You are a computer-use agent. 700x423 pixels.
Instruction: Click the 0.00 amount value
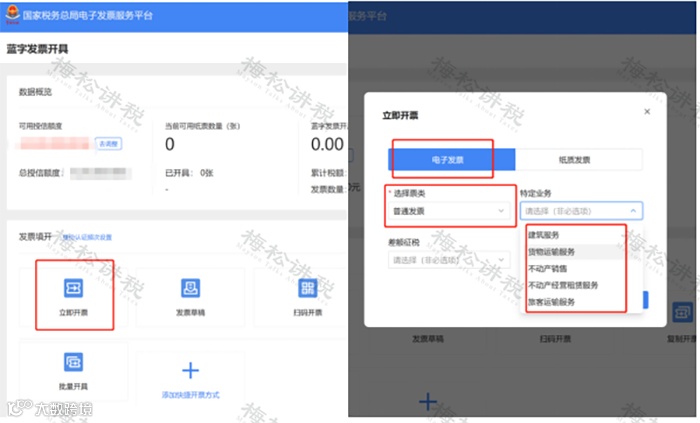tap(327, 145)
